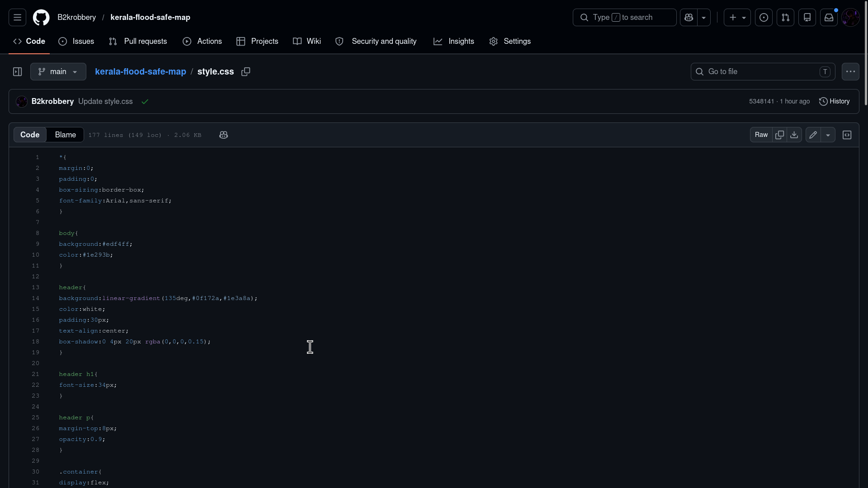Expand the Copilot dropdown arrow in header

(703, 17)
